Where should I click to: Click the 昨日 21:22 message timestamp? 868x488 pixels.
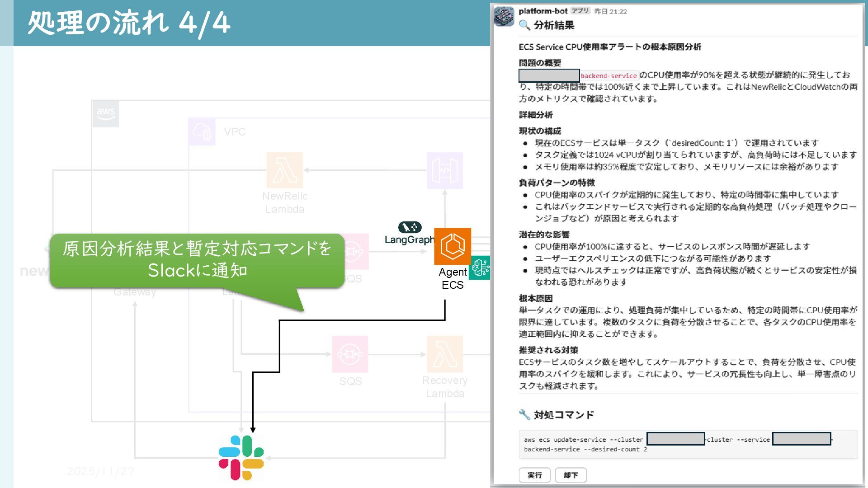coord(610,11)
